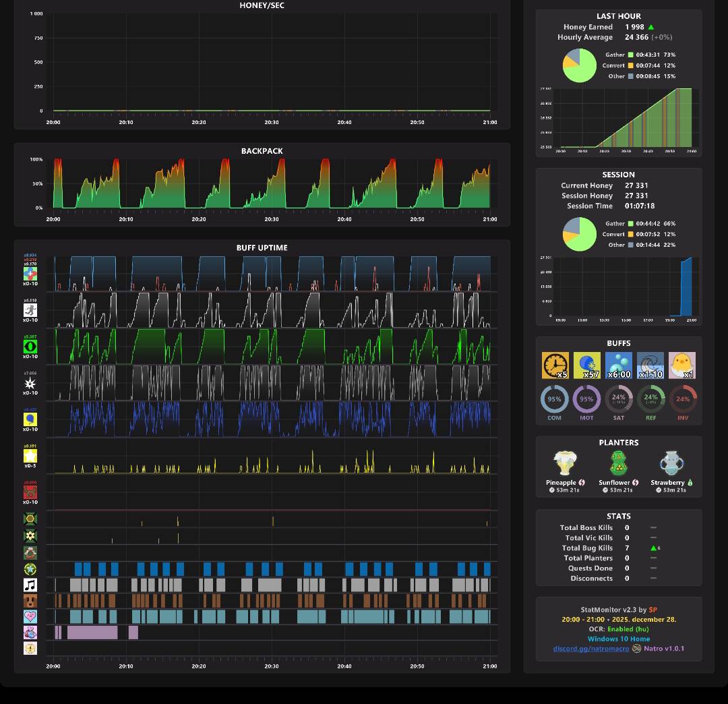This screenshot has height=704, width=728.
Task: Select the yellow star Inspire buff icon
Action: tap(30, 456)
